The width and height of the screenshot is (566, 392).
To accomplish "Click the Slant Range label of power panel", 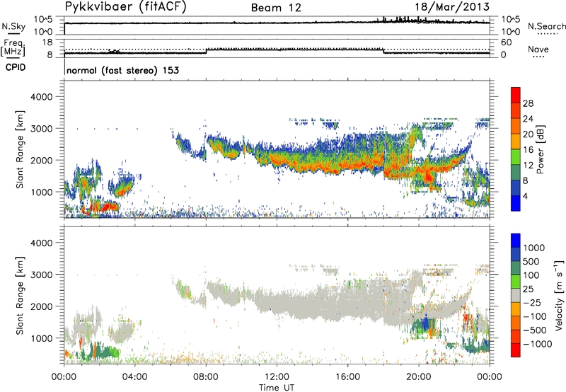I will click(x=20, y=150).
